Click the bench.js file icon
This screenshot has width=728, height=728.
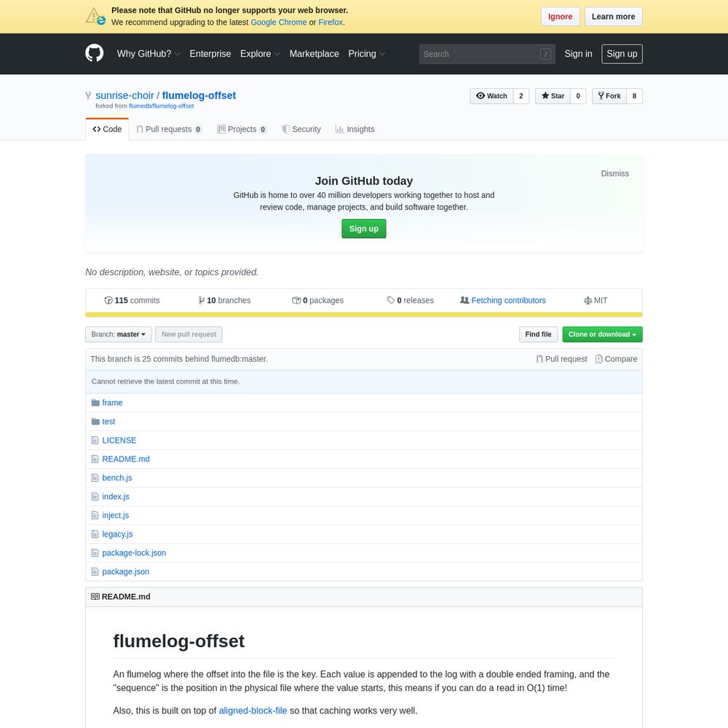(x=95, y=478)
